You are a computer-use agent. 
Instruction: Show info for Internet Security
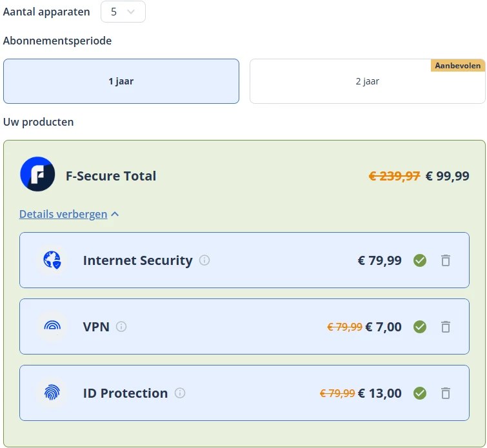click(204, 260)
